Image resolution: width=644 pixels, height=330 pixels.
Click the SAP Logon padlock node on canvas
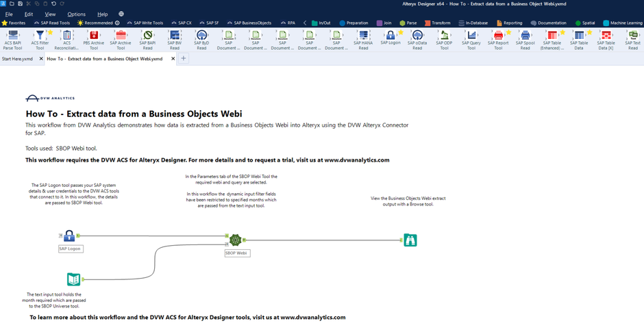[69, 236]
